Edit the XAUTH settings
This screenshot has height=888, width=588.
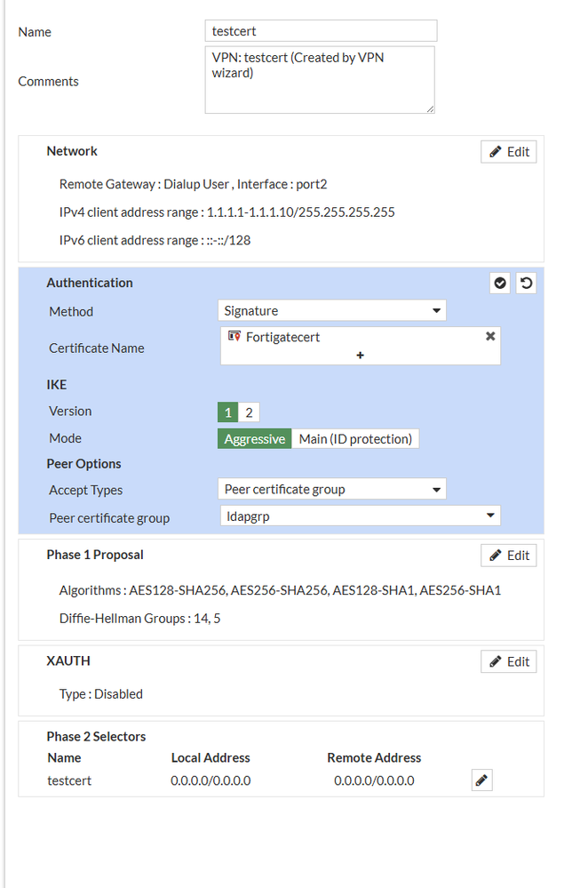tap(508, 662)
